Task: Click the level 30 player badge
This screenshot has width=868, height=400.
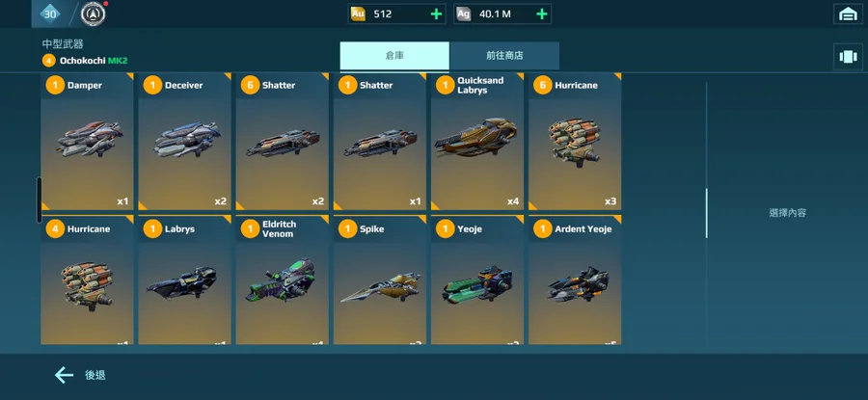Action: point(50,13)
